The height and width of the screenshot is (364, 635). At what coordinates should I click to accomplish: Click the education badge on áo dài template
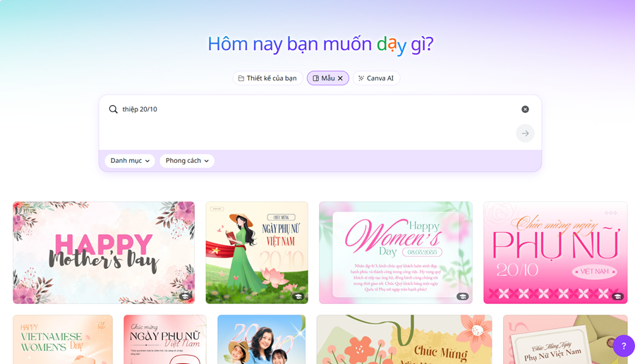tap(298, 296)
